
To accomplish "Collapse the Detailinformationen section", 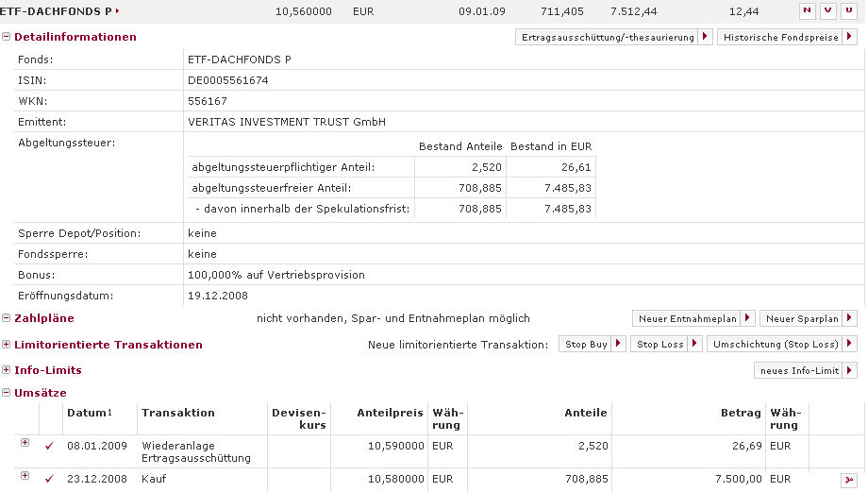I will [x=7, y=37].
